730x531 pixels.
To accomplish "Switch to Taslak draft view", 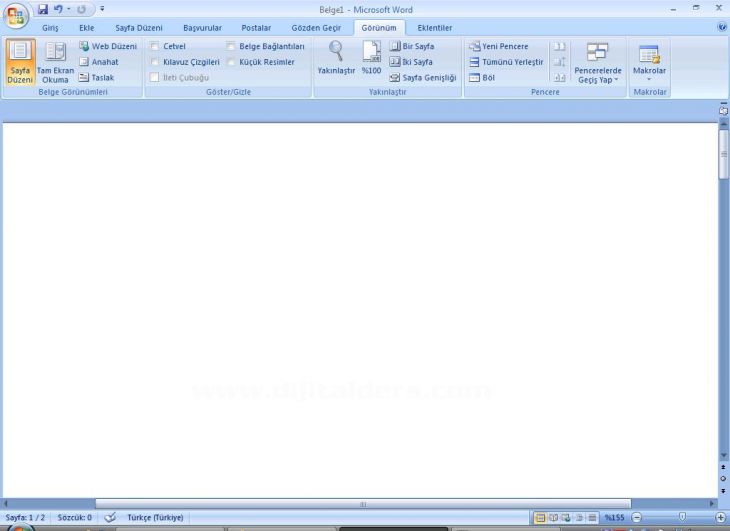I will pos(96,78).
